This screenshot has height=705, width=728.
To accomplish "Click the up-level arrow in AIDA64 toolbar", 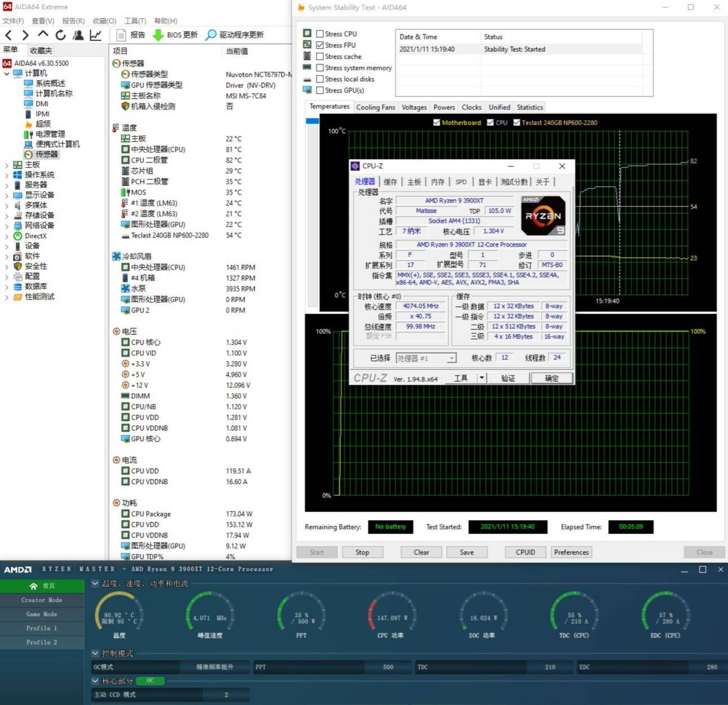I will (43, 34).
